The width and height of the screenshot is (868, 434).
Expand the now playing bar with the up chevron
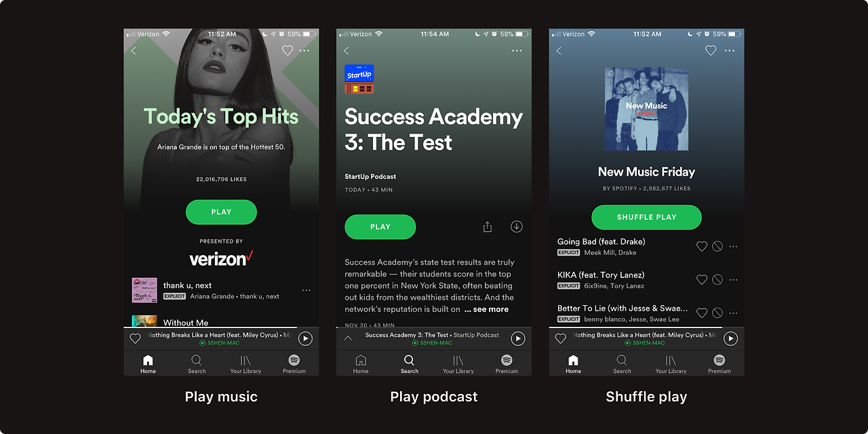(348, 338)
